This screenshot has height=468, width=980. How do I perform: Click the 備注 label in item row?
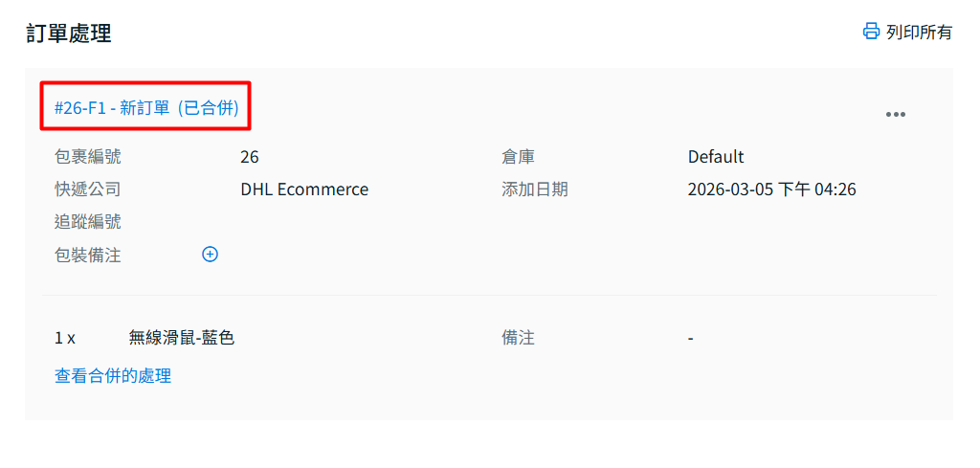[x=518, y=338]
